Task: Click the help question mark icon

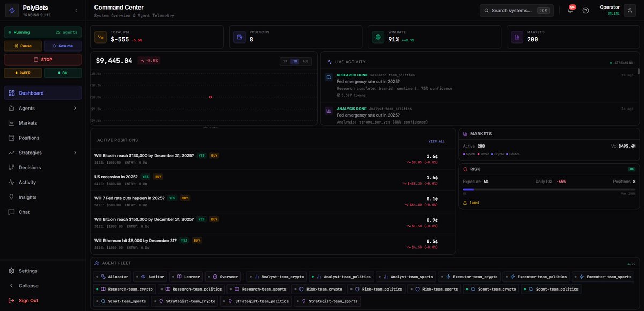Action: pos(586,10)
